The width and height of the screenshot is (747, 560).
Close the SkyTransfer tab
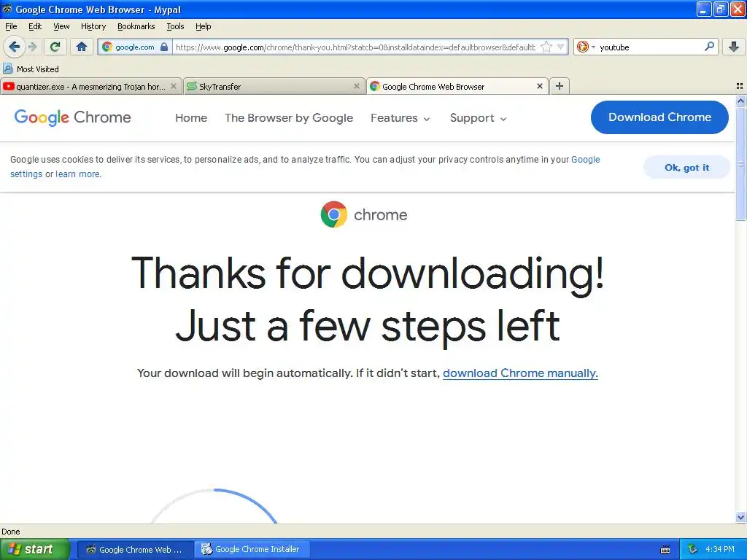pos(356,86)
